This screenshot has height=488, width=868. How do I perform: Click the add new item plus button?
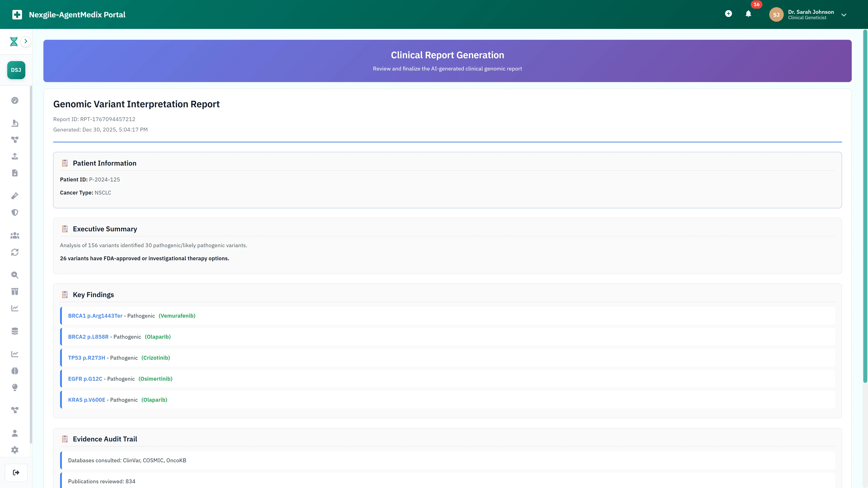(729, 14)
